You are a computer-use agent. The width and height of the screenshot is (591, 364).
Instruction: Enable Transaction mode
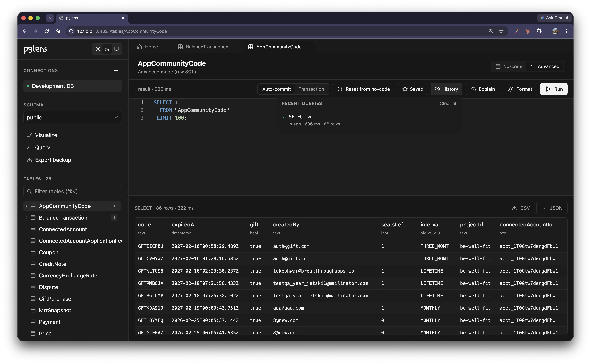pos(311,89)
